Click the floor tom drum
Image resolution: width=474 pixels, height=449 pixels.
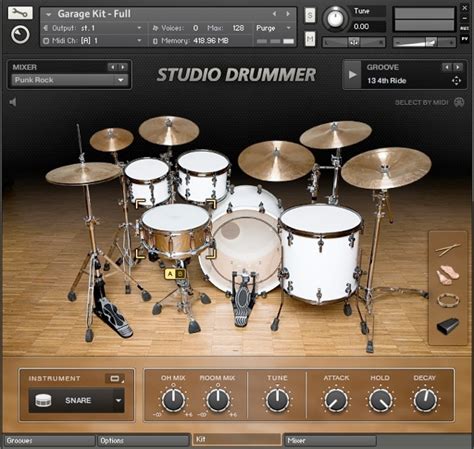tap(321, 253)
